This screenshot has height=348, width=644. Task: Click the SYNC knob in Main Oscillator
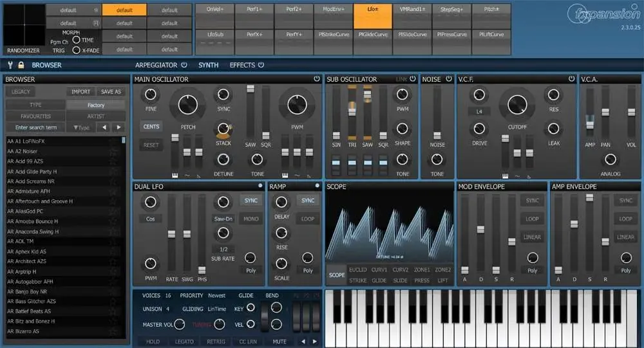pyautogui.click(x=223, y=95)
